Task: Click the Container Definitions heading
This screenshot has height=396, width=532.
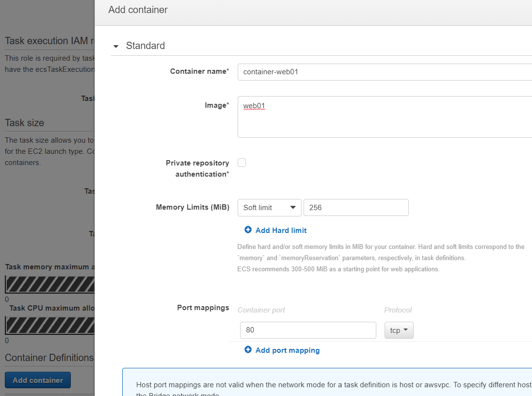Action: pos(49,358)
